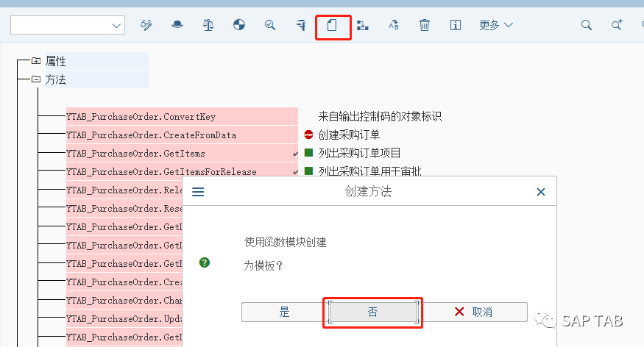Screen dimensions: 644x347
Task: Select YTAB_PurchaseOrder.CreateFromData method row
Action: pyautogui.click(x=182, y=135)
